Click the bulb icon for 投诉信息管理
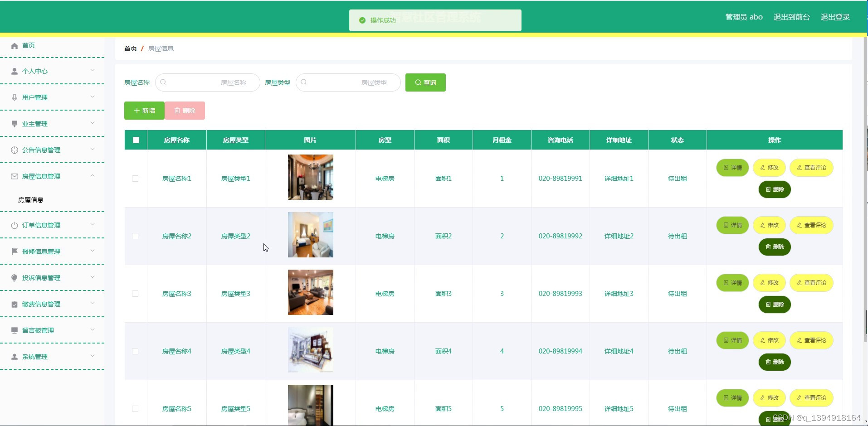This screenshot has width=868, height=426. click(x=15, y=278)
